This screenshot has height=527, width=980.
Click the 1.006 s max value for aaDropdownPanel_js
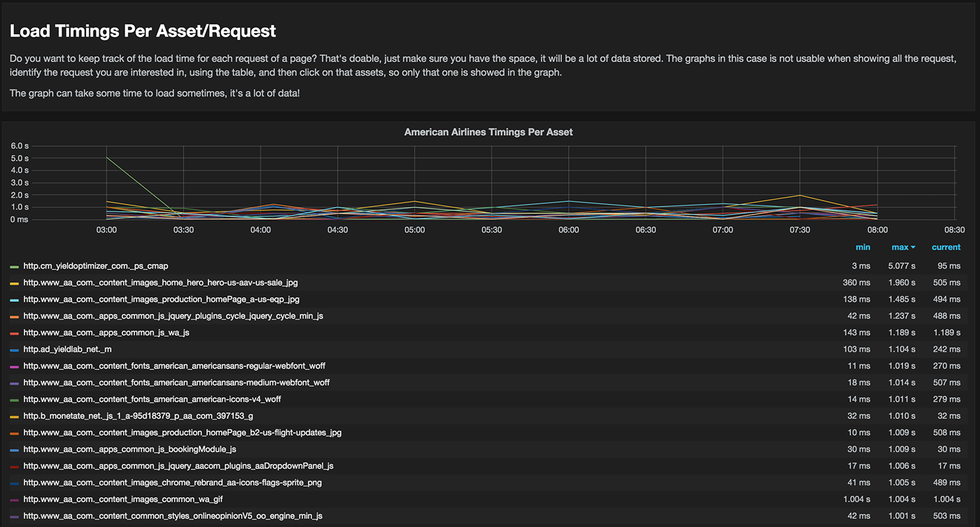click(x=903, y=465)
